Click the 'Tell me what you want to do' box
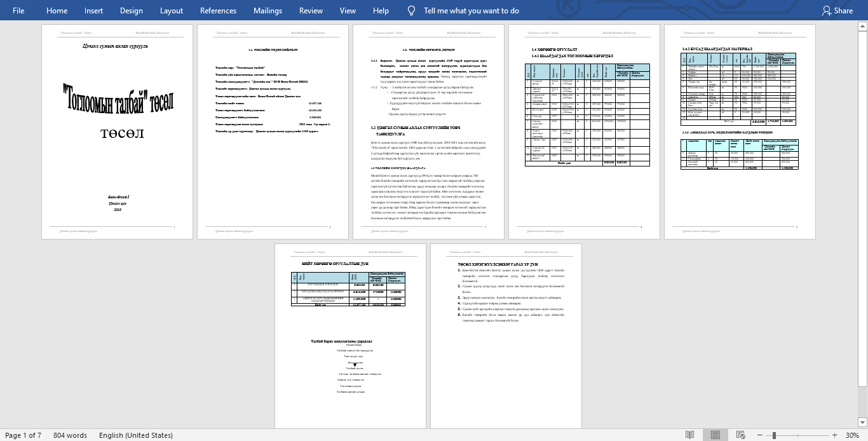This screenshot has height=441, width=868. click(x=471, y=10)
